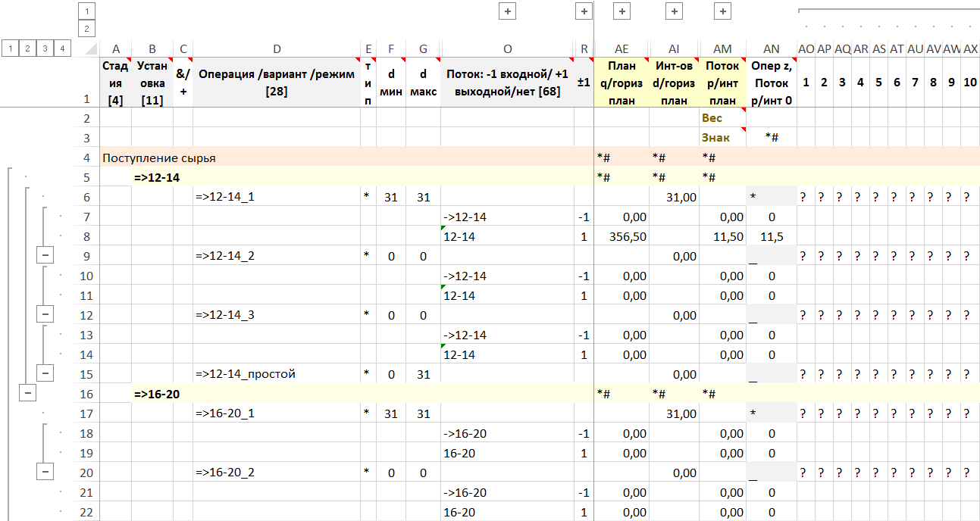The image size is (980, 521).
Task: Expand column group above column O
Action: pos(507,11)
